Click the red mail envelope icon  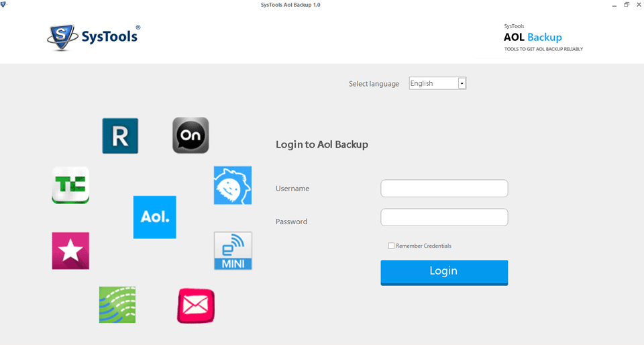(196, 306)
